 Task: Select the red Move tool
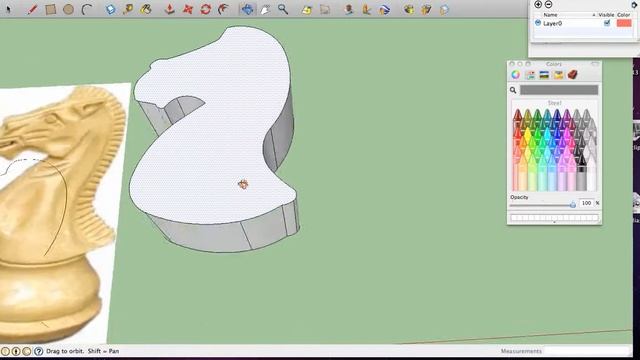pos(188,9)
